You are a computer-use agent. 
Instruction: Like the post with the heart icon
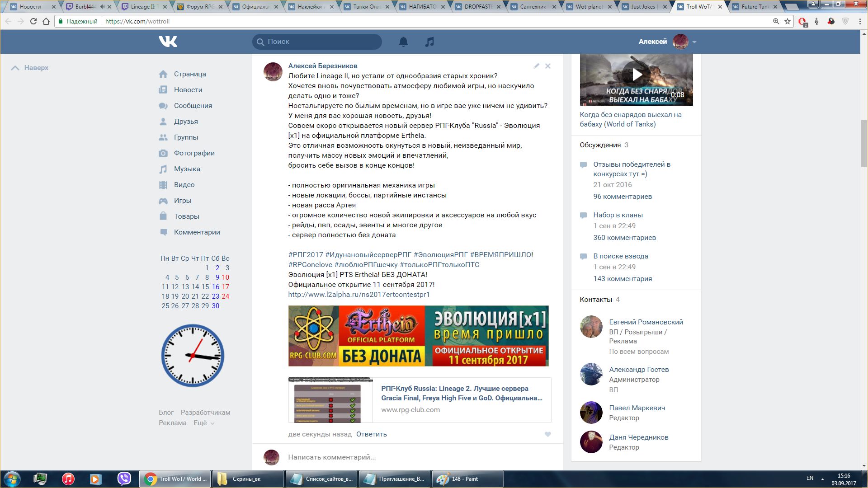click(x=548, y=434)
